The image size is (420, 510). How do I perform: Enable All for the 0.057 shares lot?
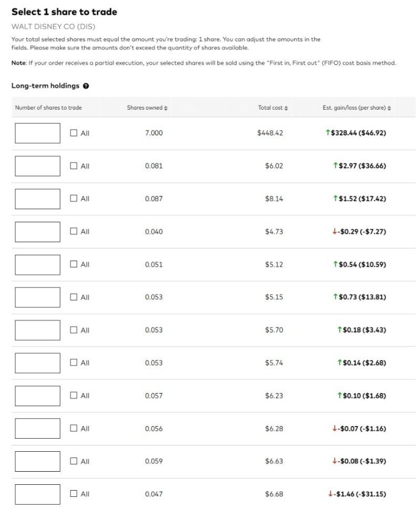pyautogui.click(x=74, y=396)
